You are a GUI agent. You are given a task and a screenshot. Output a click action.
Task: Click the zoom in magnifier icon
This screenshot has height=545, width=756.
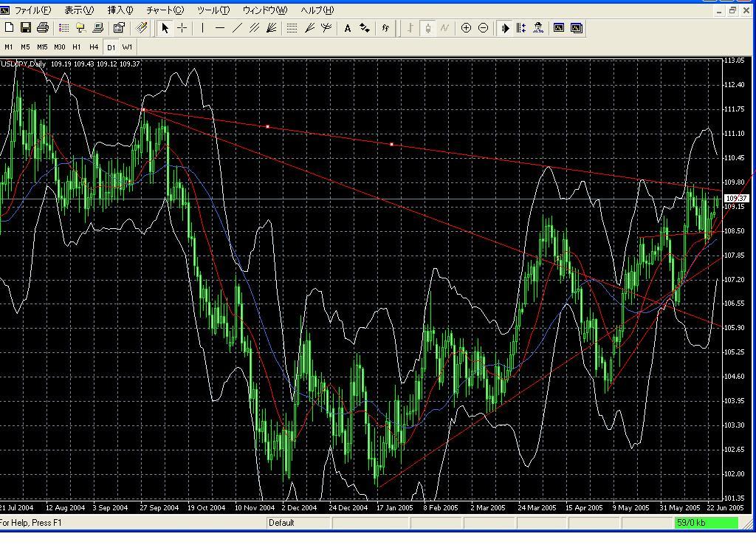(x=466, y=28)
